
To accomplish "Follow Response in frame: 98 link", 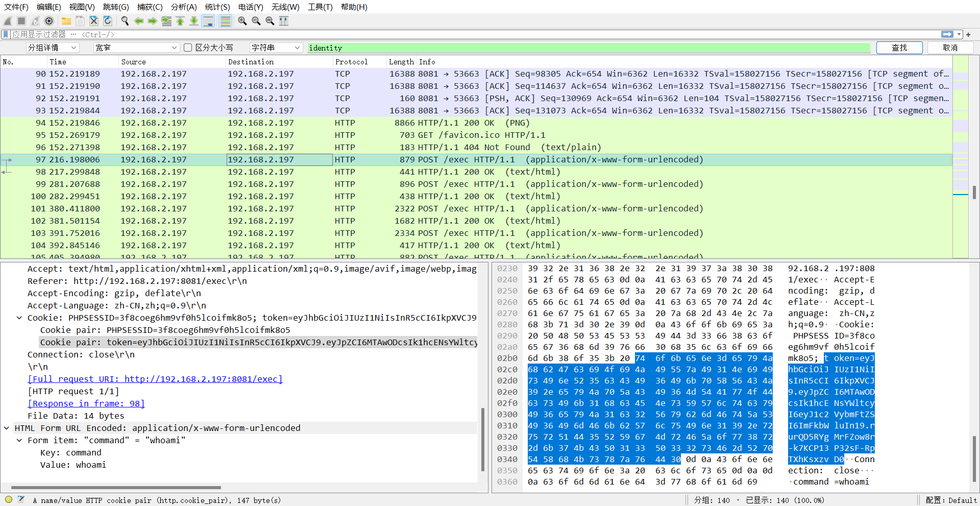I will pyautogui.click(x=86, y=403).
